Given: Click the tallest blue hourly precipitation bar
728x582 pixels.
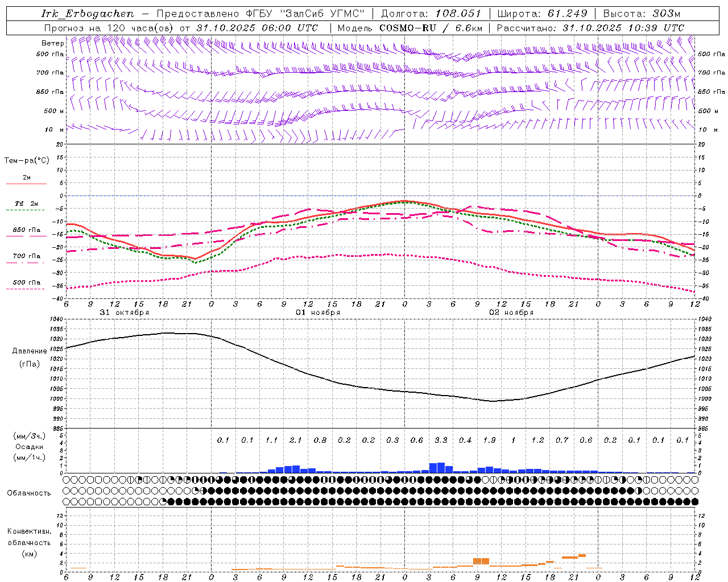Looking at the screenshot, I should tap(441, 468).
